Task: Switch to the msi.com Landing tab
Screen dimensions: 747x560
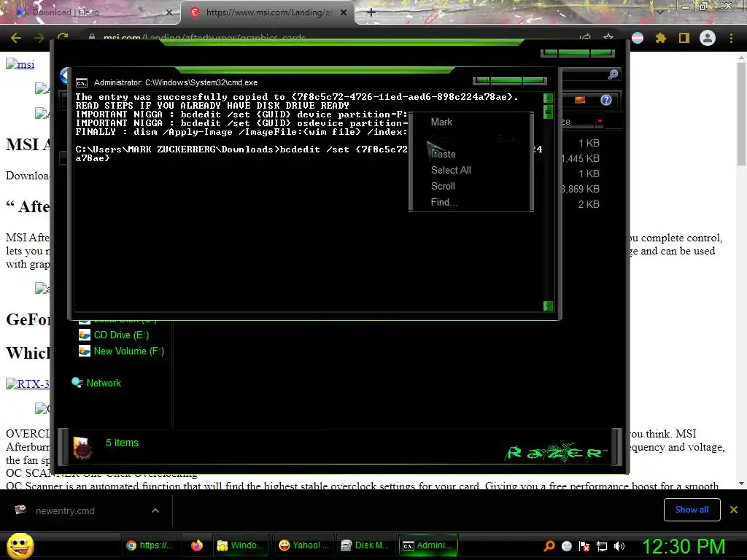Action: pos(267,12)
